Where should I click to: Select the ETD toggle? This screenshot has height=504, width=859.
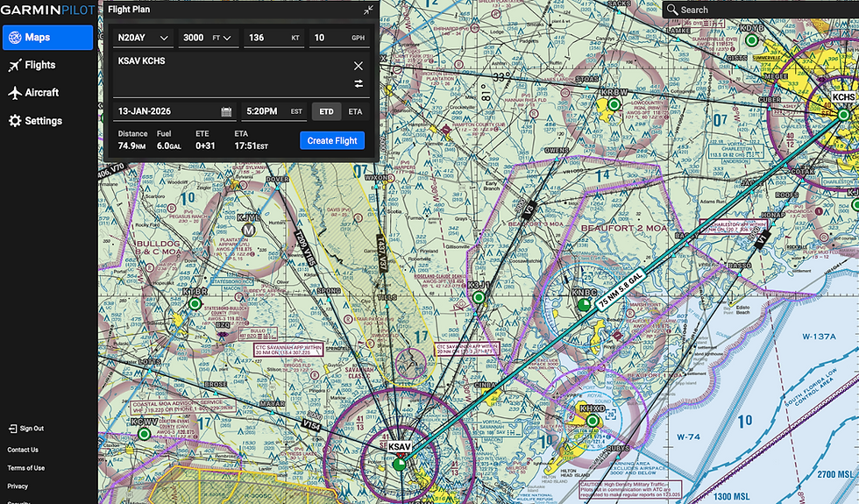pyautogui.click(x=326, y=111)
